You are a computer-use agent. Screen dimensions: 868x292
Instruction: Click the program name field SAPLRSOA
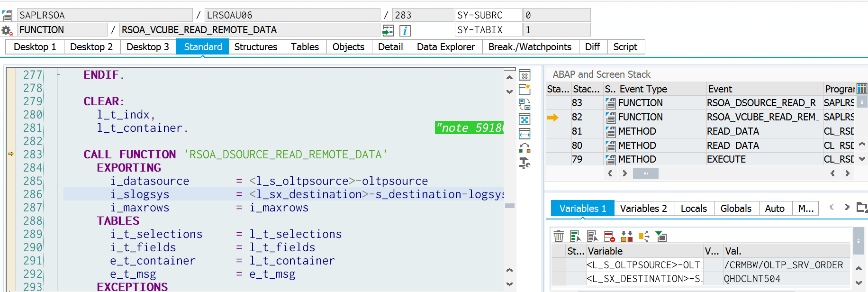tap(105, 15)
